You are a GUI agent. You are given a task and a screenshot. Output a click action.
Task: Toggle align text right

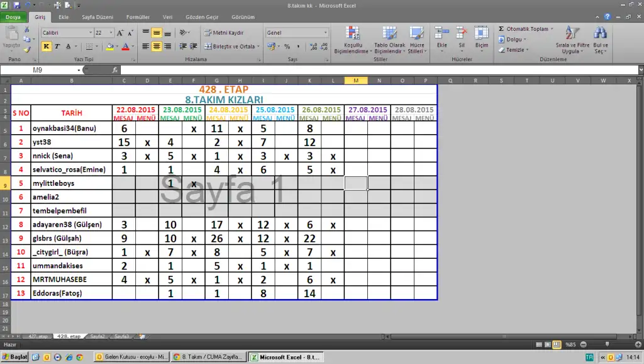(x=167, y=47)
